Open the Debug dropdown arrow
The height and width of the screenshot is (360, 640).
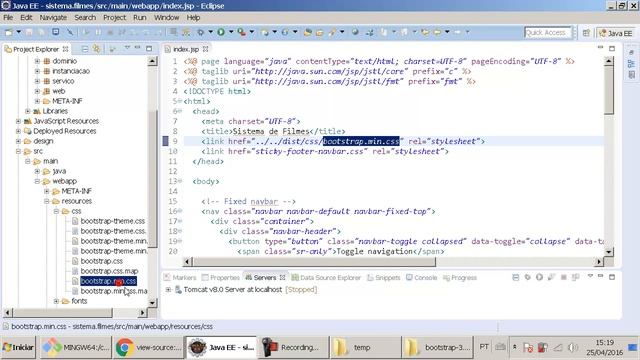coord(211,32)
